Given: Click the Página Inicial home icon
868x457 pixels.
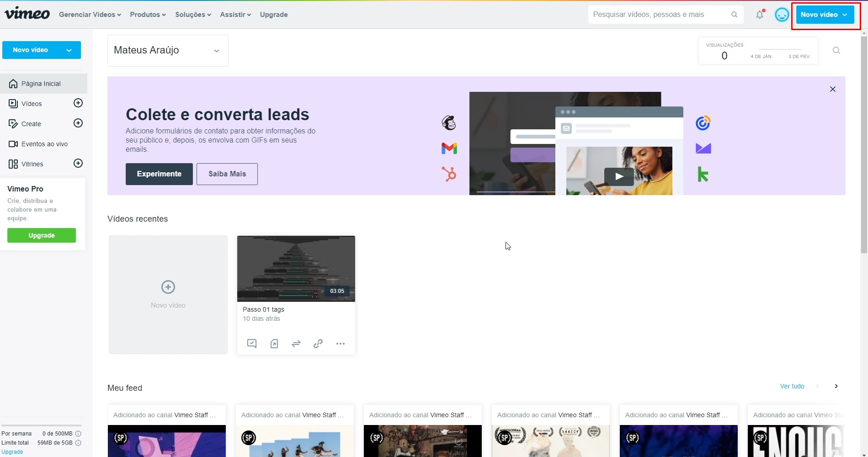Looking at the screenshot, I should (x=13, y=84).
